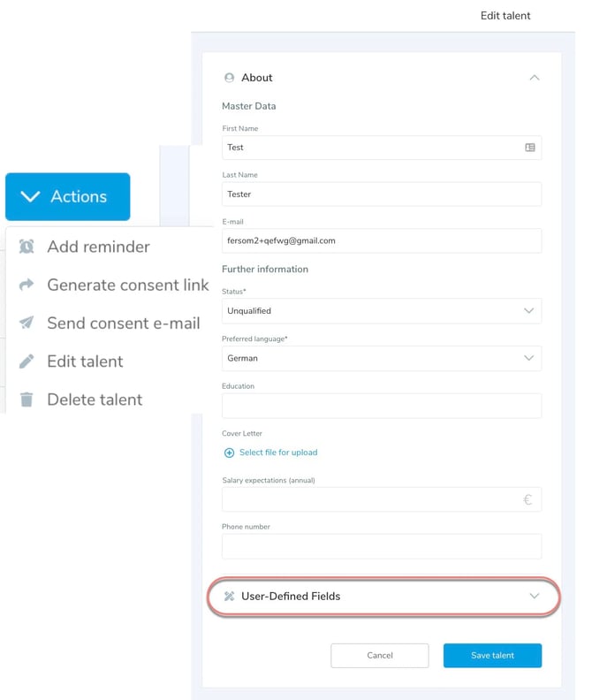Screen dimensions: 592x700
Task: Click into the Phone number field
Action: pyautogui.click(x=381, y=546)
